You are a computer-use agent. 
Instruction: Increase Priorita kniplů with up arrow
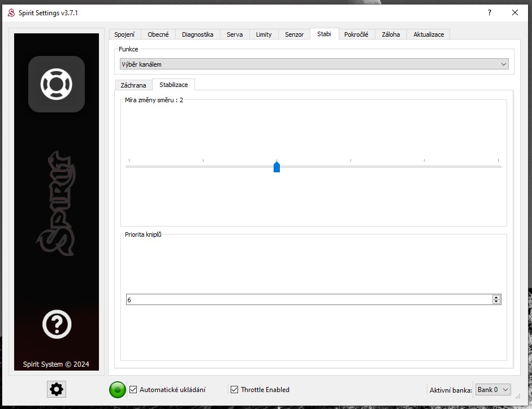[x=496, y=297]
